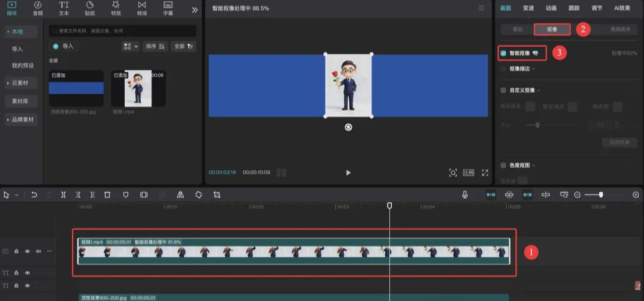
Task: Open the 特效 (effects) panel
Action: click(x=116, y=8)
